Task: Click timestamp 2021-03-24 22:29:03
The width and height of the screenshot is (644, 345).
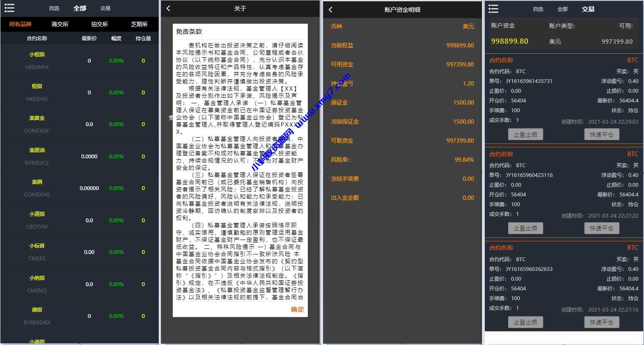Action: [613, 121]
